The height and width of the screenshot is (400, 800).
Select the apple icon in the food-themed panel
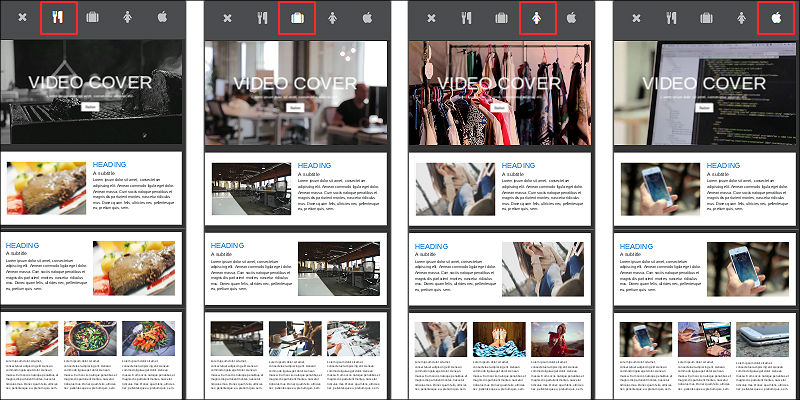(162, 17)
